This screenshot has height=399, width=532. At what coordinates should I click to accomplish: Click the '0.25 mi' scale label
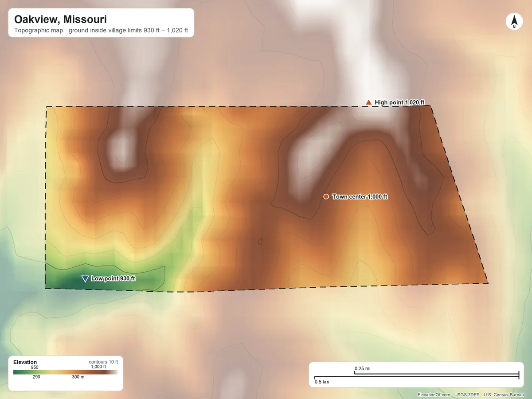pyautogui.click(x=362, y=368)
